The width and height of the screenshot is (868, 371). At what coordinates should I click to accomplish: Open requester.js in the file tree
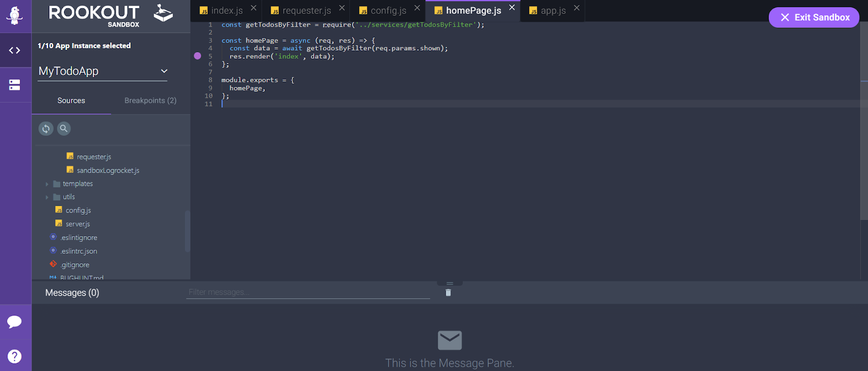tap(94, 157)
